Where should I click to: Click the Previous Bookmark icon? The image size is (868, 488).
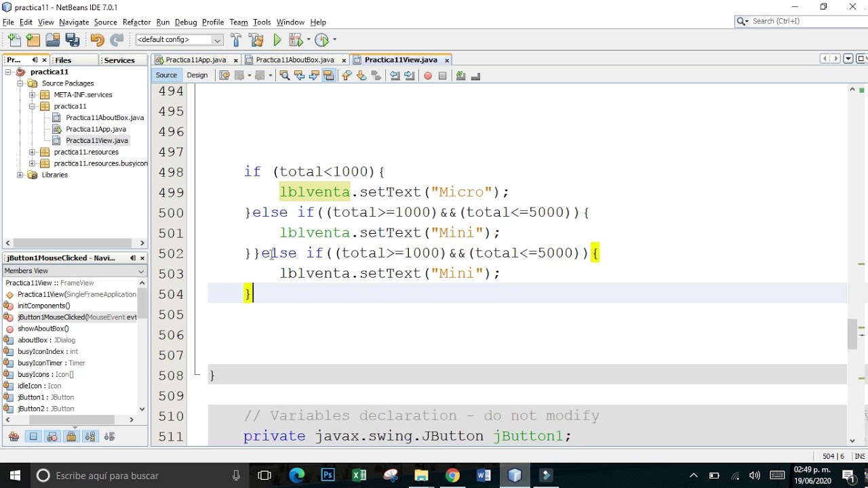tap(347, 76)
